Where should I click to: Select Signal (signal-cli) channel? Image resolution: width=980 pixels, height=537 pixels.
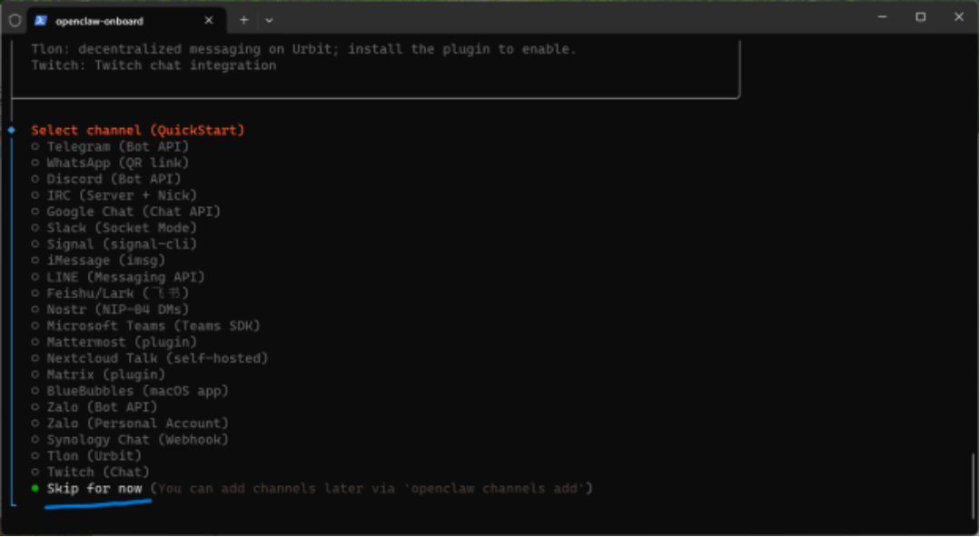[x=121, y=244]
